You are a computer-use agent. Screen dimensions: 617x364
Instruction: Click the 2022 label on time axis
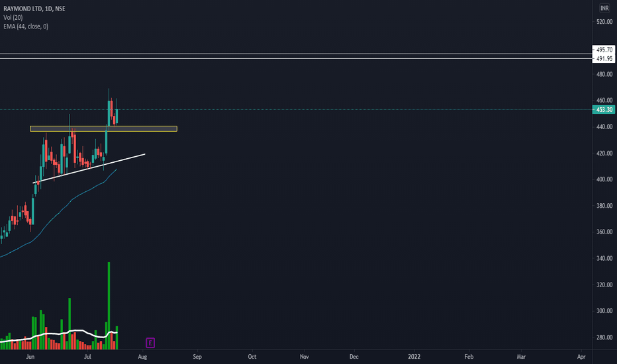click(x=414, y=357)
